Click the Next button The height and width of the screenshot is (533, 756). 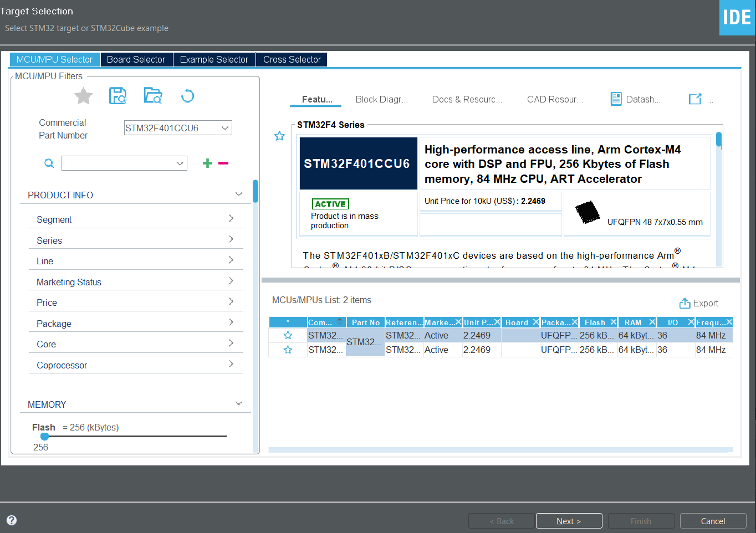tap(569, 521)
